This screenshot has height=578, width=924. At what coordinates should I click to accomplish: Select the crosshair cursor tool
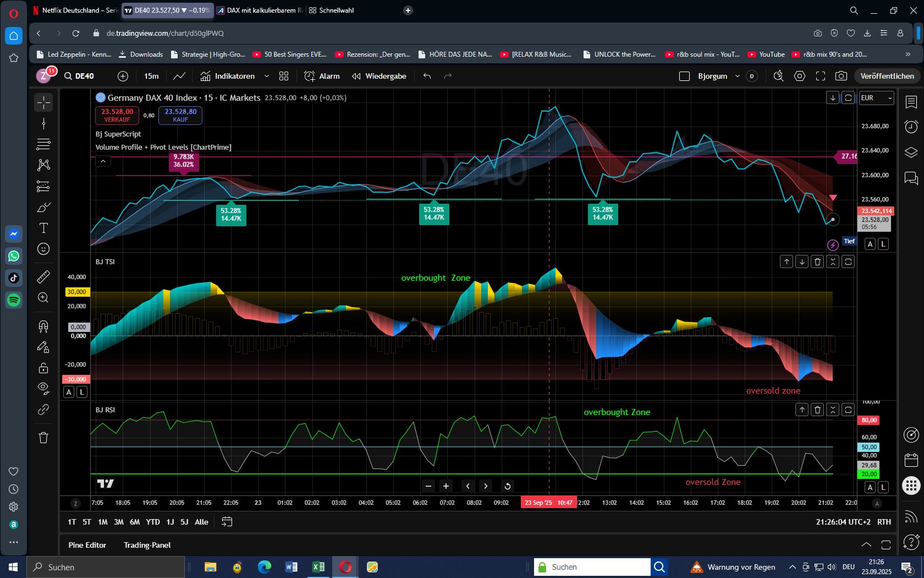(43, 102)
